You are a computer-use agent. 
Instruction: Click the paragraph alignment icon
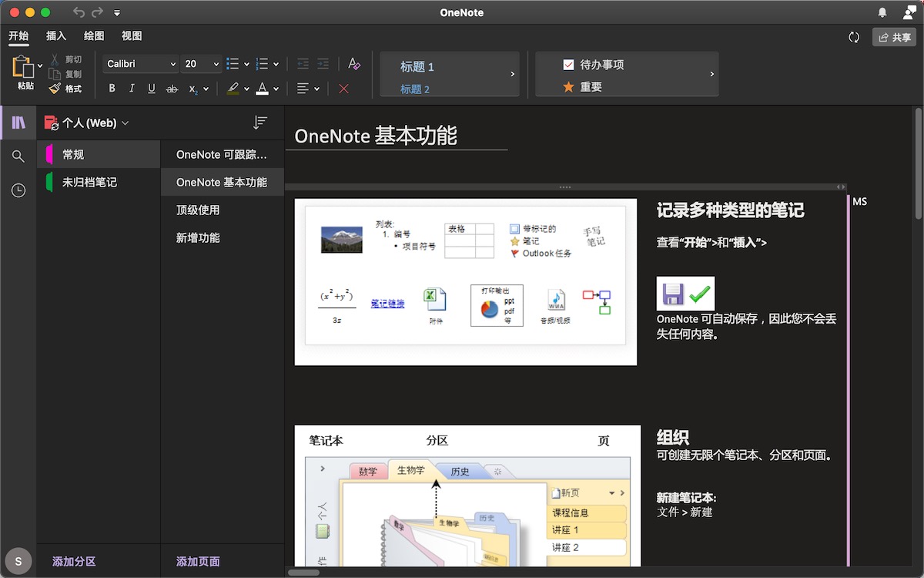[x=303, y=89]
